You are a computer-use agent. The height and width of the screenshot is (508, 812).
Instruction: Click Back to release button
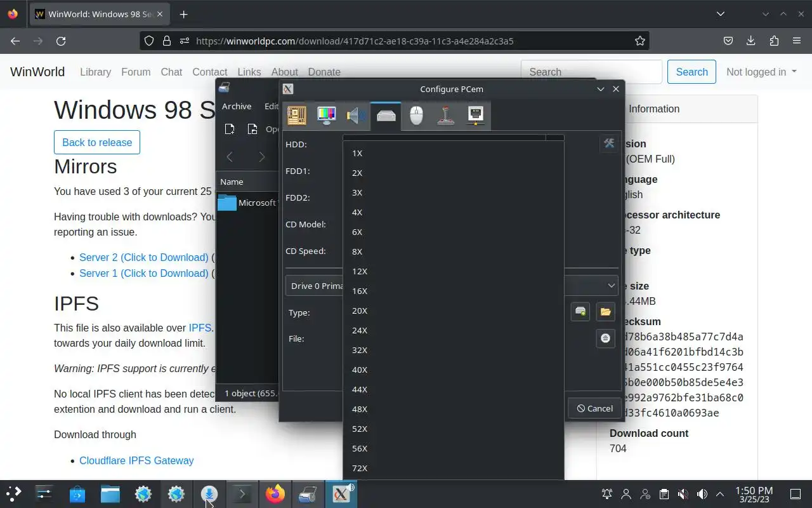point(97,142)
